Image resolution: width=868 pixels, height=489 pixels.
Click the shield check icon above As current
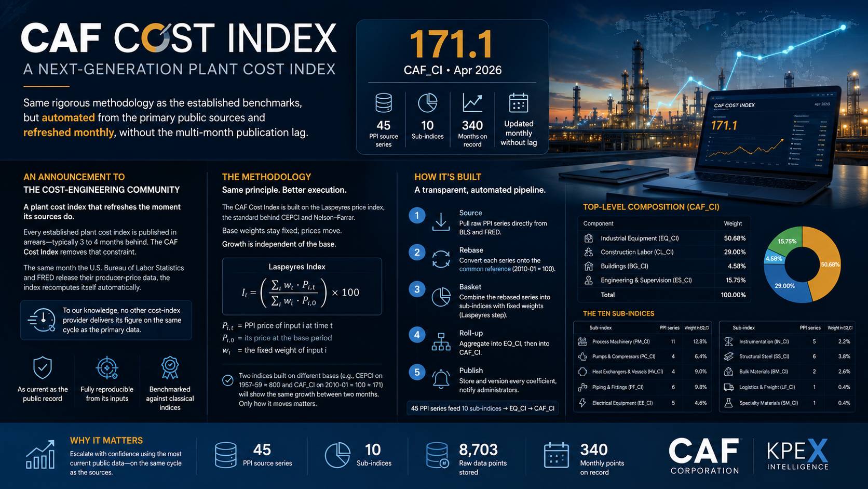[x=43, y=368]
